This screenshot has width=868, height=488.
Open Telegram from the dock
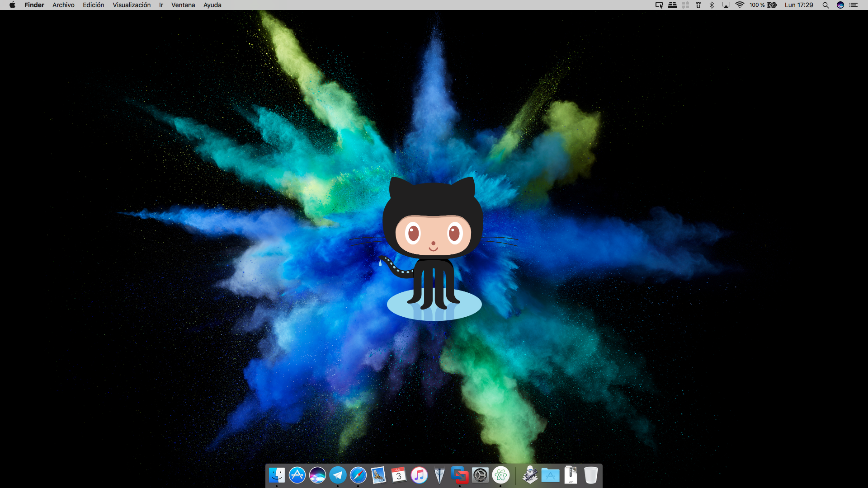point(338,475)
